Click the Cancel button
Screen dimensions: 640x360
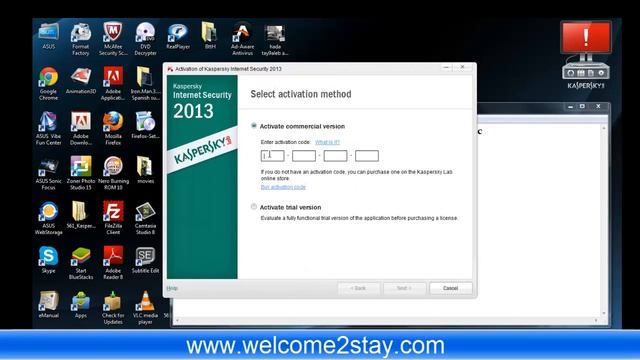(x=450, y=288)
